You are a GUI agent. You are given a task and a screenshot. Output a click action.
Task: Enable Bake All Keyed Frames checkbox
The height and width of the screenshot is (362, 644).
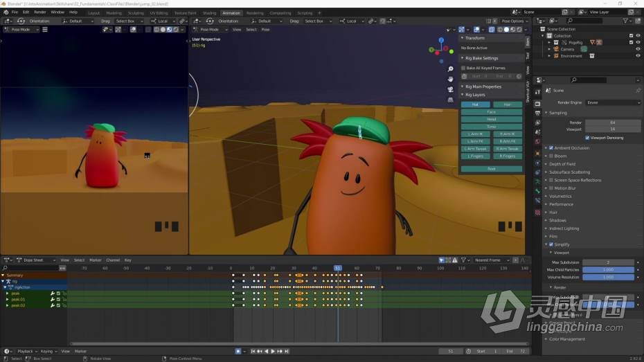(x=464, y=68)
